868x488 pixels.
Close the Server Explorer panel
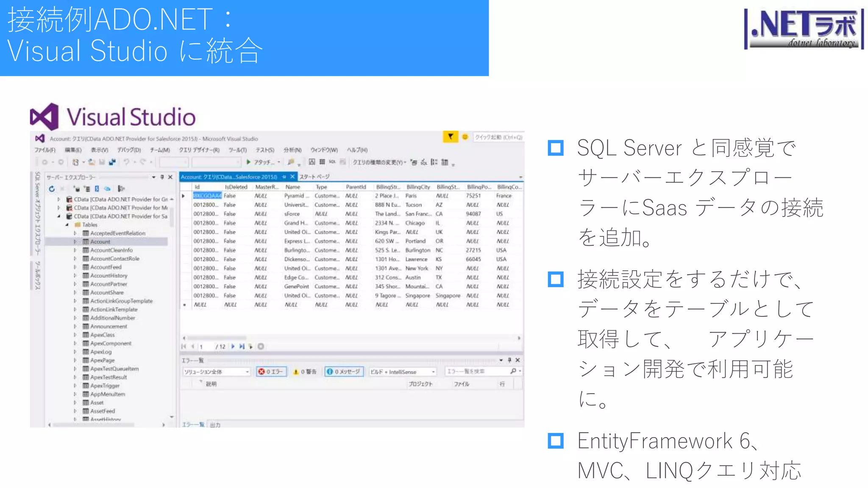click(x=170, y=177)
